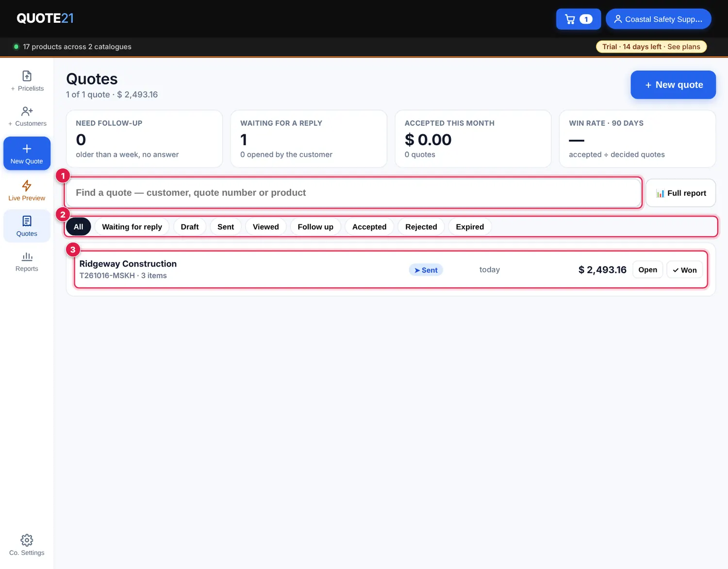Click the Waiting for a Reply card
This screenshot has width=728, height=569.
[309, 139]
